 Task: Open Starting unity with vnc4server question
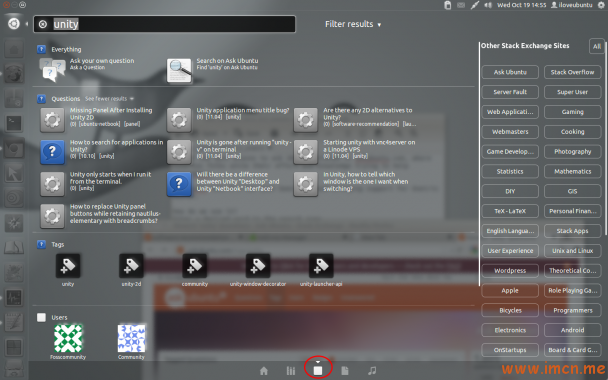[x=355, y=151]
